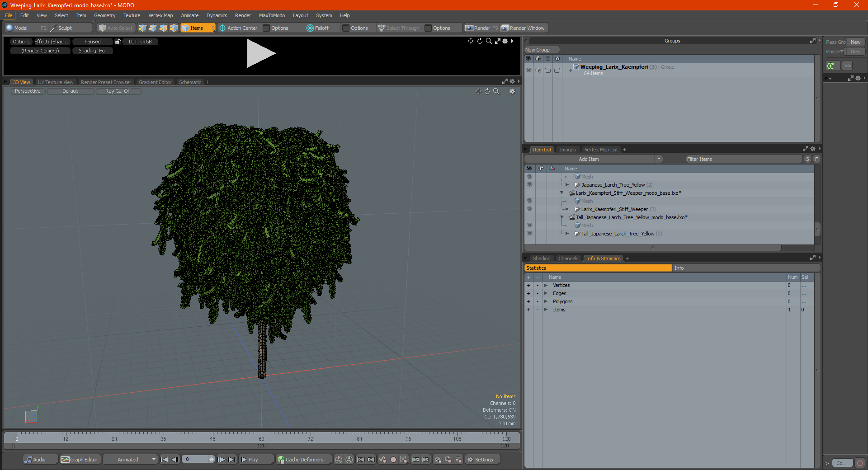Open the MaxToModo menu
This screenshot has width=868, height=470.
(x=272, y=15)
